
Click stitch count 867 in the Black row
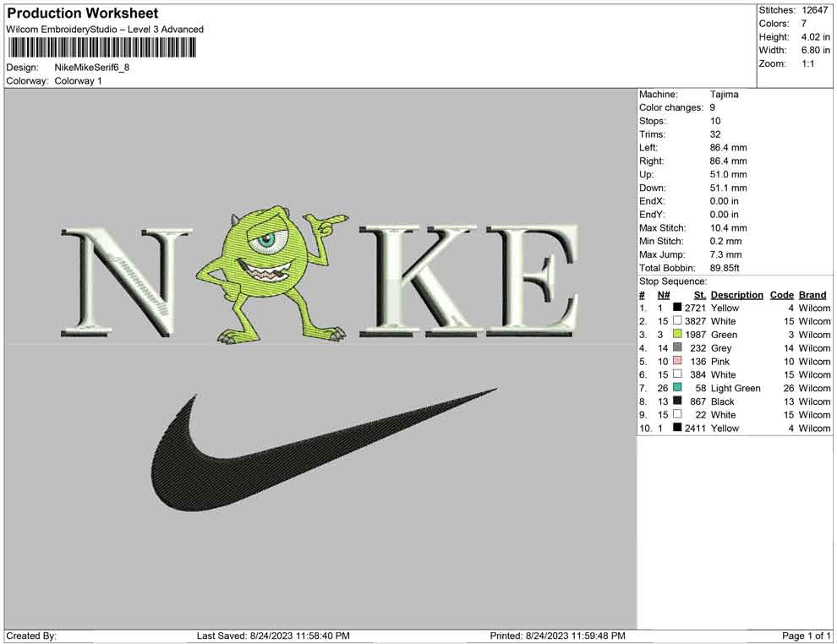(x=697, y=401)
